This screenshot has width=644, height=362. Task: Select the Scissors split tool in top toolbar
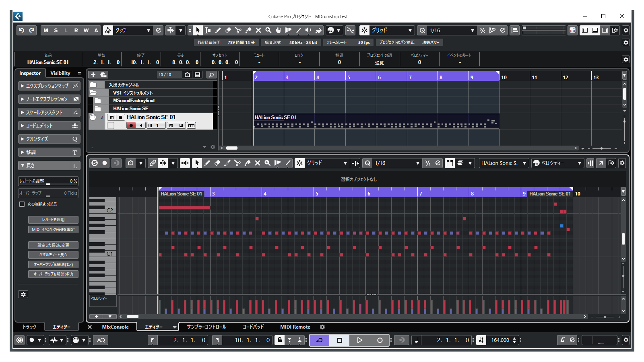click(238, 30)
